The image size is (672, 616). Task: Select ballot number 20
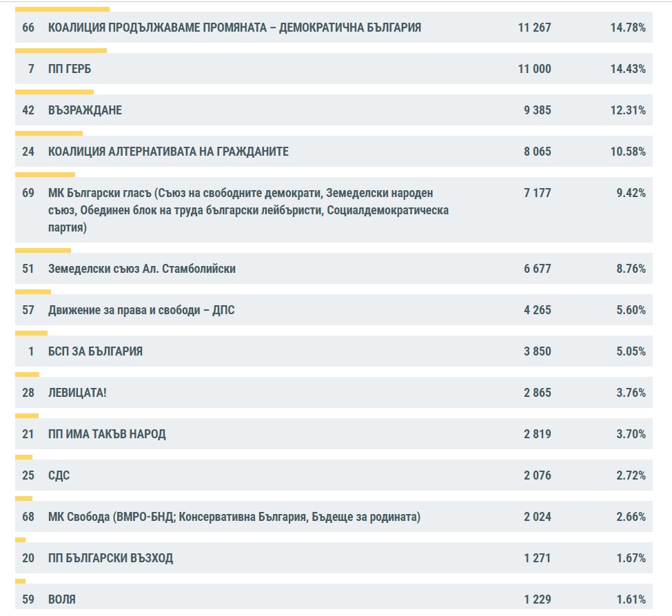(28, 558)
